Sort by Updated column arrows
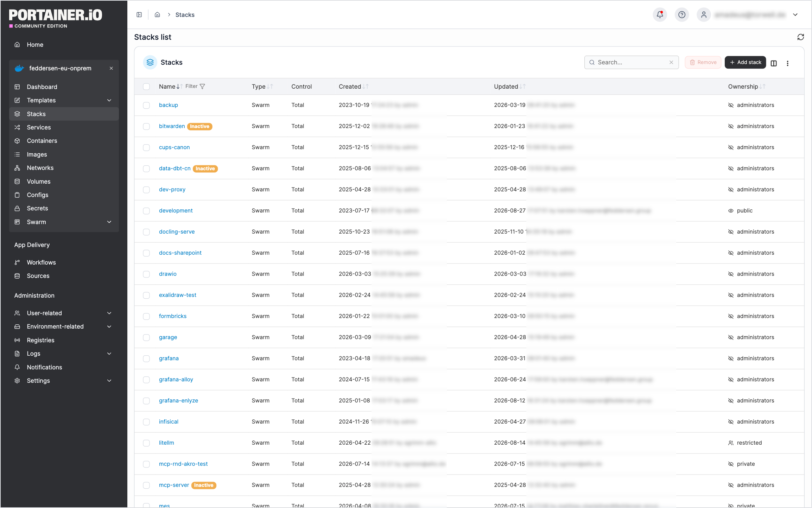Viewport: 812px width, 508px height. pos(522,87)
